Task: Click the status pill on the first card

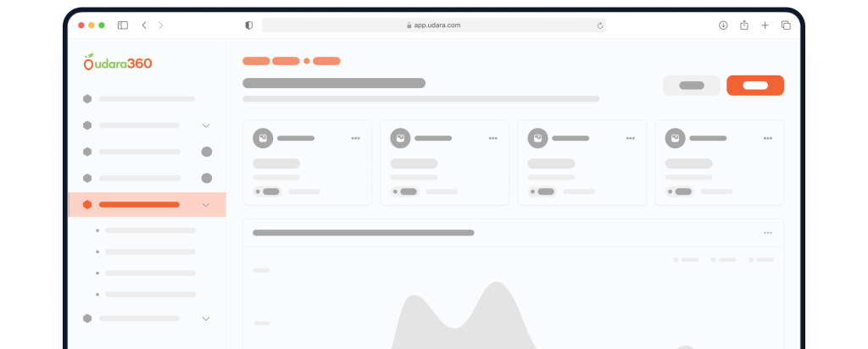Action: pos(267,191)
